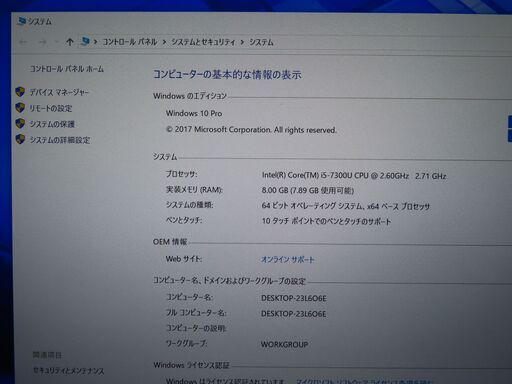The width and height of the screenshot is (512, 384).
Task: Click the Windows ライセンス認証 section header
Action: tap(191, 365)
